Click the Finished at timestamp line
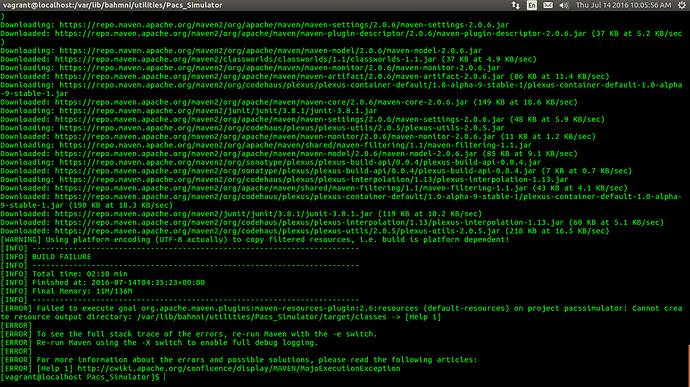 pyautogui.click(x=103, y=283)
